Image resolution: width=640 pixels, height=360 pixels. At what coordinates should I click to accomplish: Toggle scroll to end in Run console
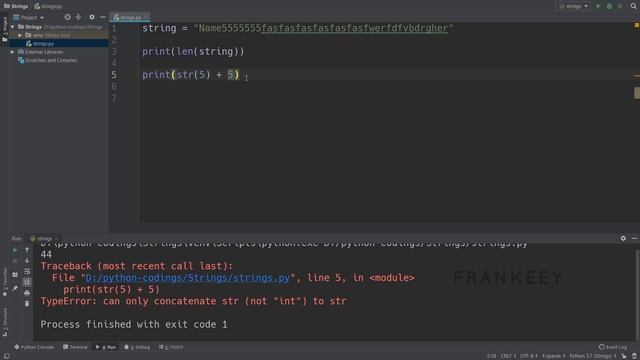[27, 282]
